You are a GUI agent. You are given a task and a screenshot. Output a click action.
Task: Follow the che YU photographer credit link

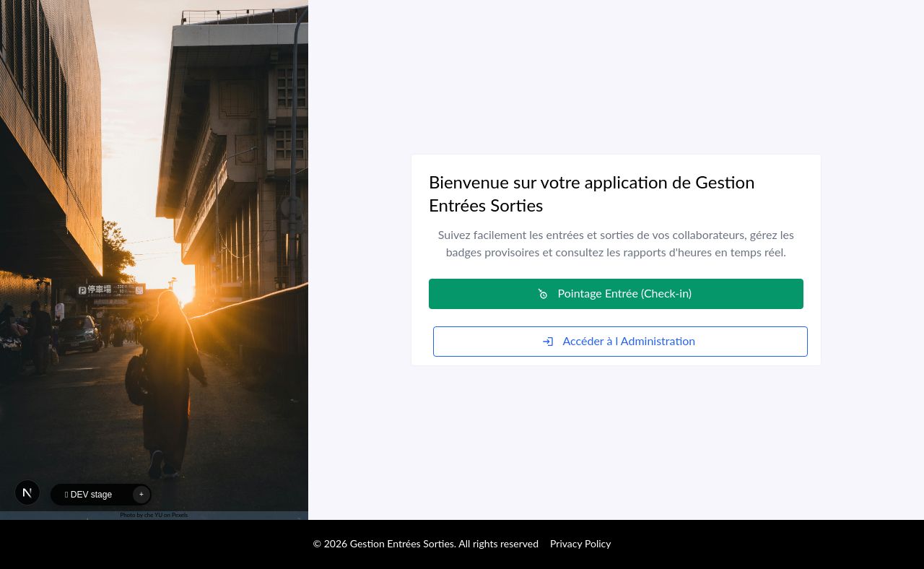pyautogui.click(x=153, y=515)
